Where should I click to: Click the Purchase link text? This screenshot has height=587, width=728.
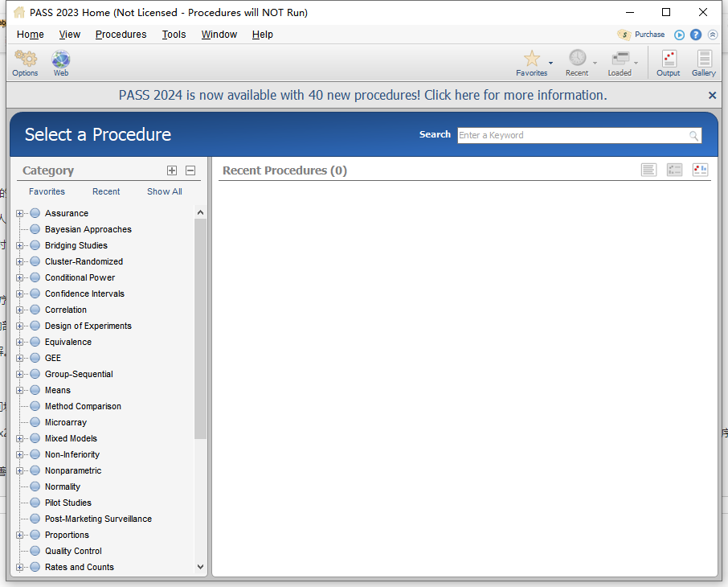click(649, 35)
